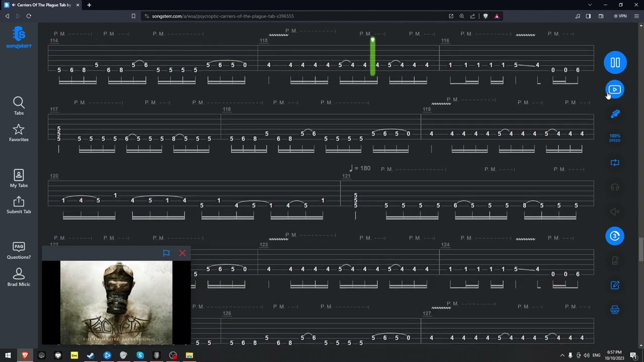Show hidden system tray icons

coord(562,355)
